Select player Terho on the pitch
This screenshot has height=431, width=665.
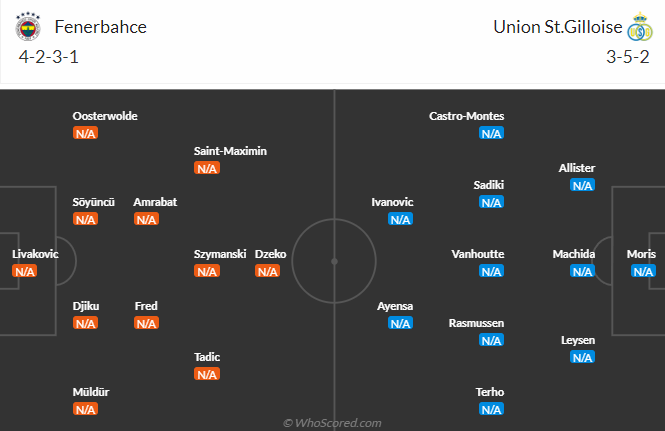point(491,392)
